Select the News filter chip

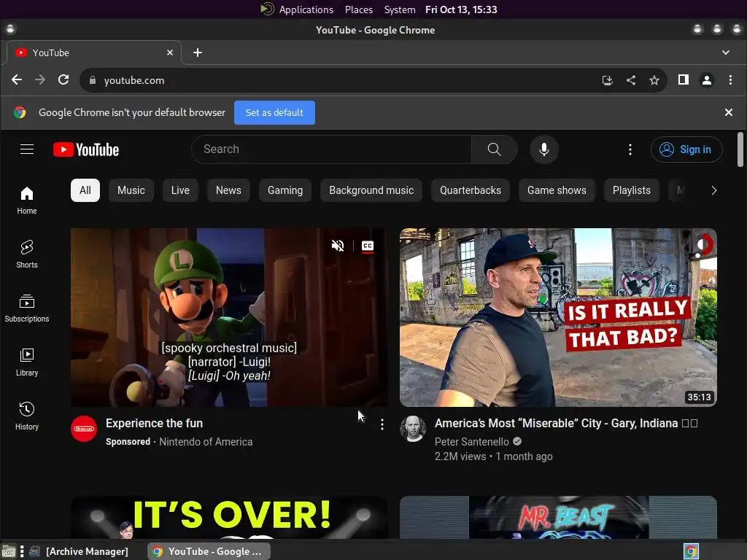click(x=228, y=190)
